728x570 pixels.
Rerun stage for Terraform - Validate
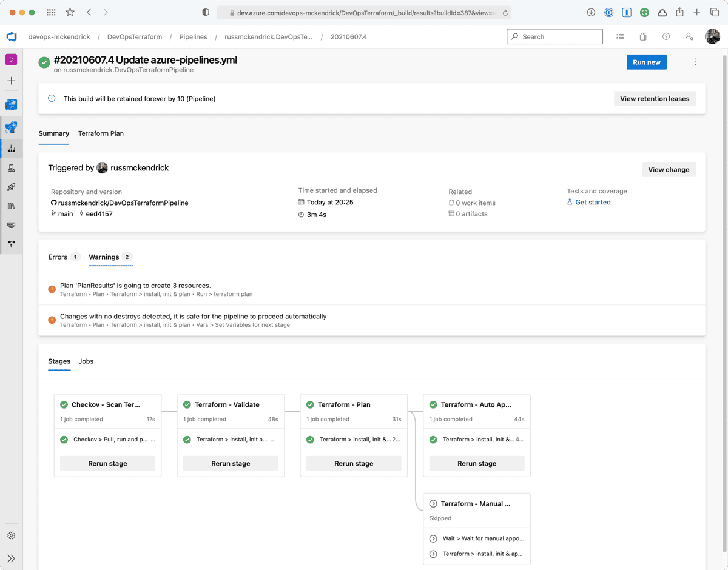click(231, 463)
